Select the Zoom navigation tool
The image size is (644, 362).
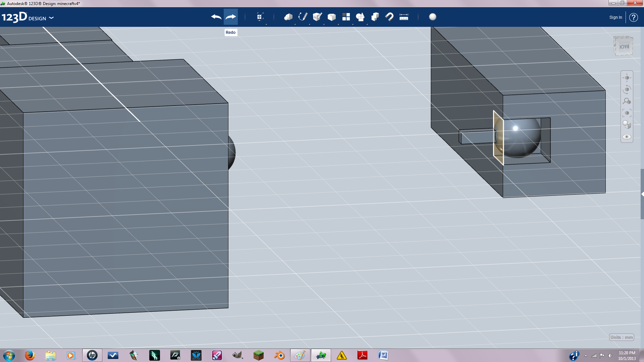pyautogui.click(x=627, y=101)
